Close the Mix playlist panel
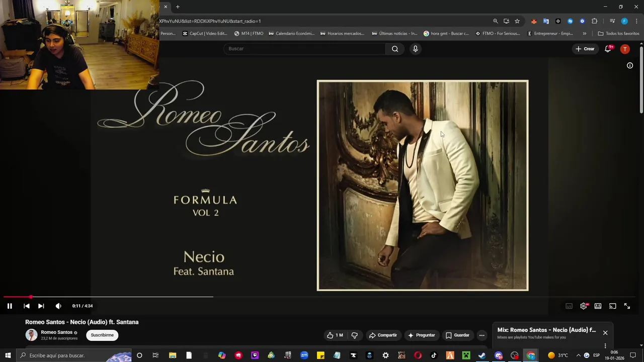The image size is (644, 362). click(605, 333)
